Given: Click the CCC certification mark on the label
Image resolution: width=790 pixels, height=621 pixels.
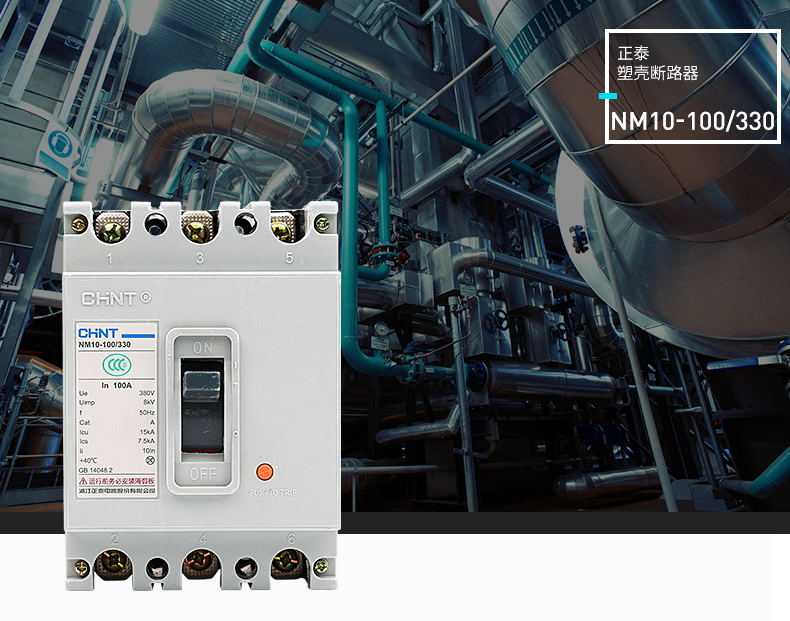Looking at the screenshot, I should pyautogui.click(x=116, y=364).
